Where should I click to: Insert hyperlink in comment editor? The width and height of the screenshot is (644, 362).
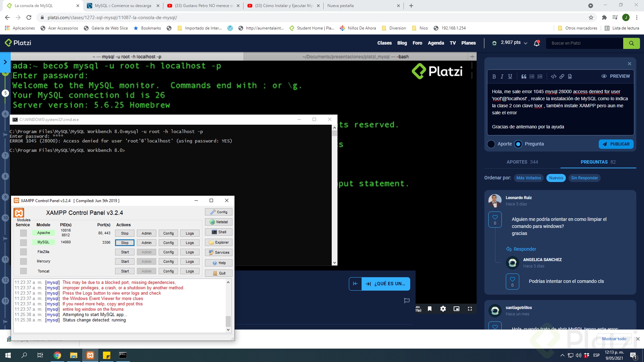point(562,76)
